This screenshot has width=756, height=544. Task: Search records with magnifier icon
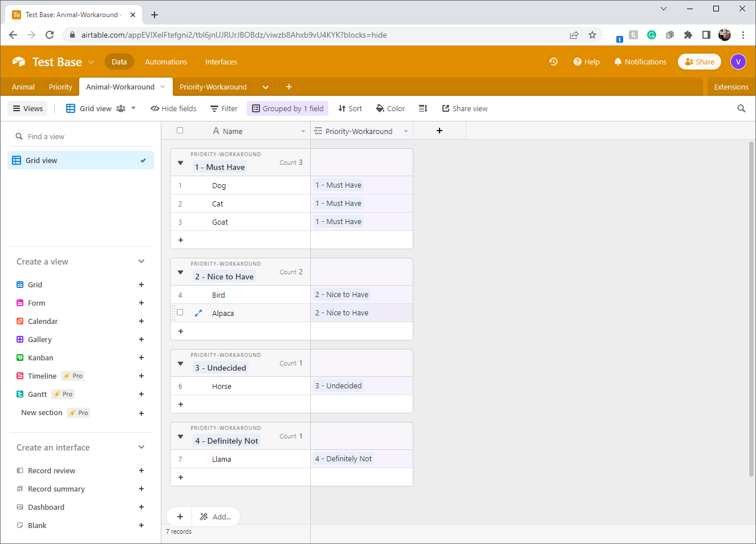pos(741,108)
